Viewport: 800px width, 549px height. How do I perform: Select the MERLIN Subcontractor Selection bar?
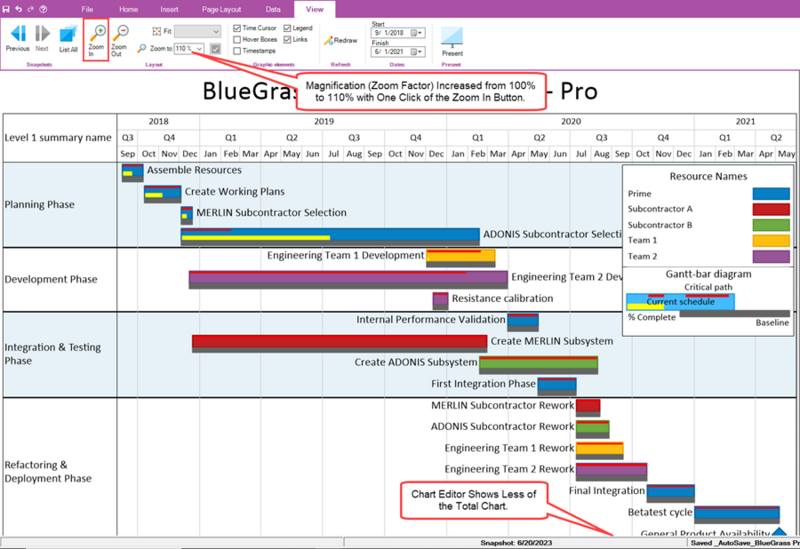(187, 215)
